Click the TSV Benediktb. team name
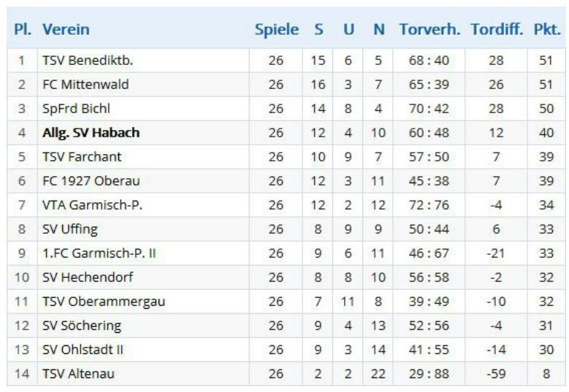This screenshot has width=569, height=392. click(x=88, y=61)
